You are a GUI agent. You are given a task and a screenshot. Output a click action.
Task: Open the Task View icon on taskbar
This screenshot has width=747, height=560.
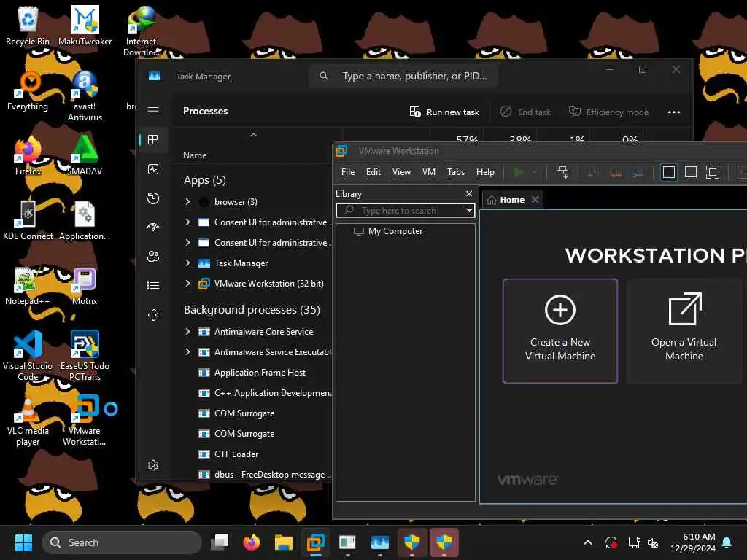coord(220,542)
